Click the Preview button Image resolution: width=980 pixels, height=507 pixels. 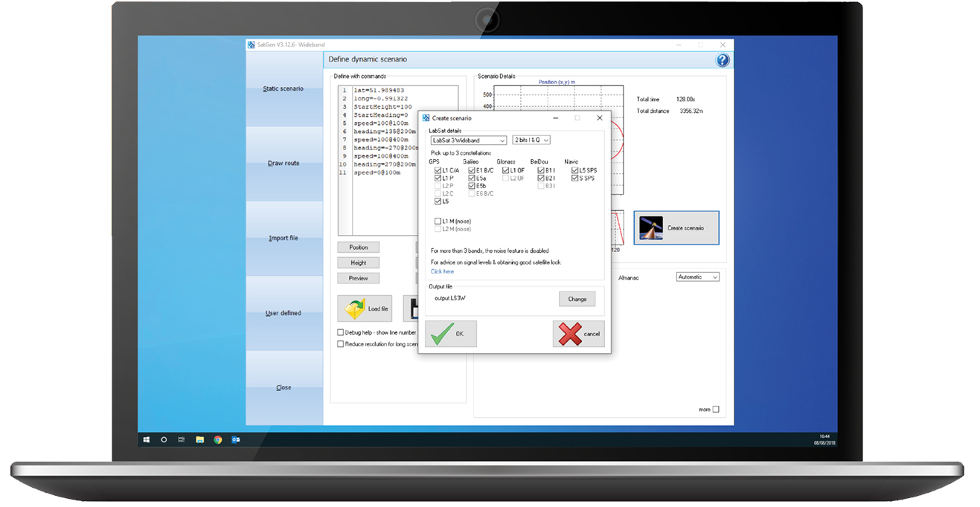[358, 278]
